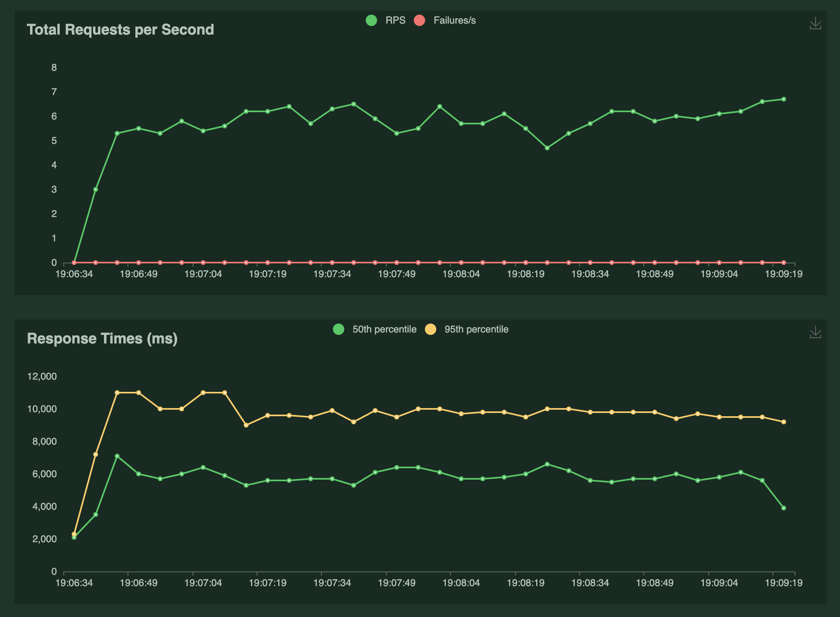Download the Total Requests per Second chart
Image resolution: width=840 pixels, height=617 pixels.
click(x=815, y=24)
